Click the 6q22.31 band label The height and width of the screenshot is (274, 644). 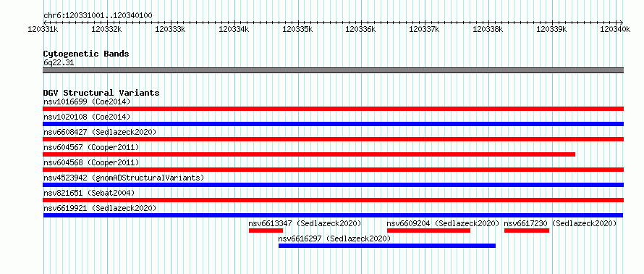click(x=59, y=63)
